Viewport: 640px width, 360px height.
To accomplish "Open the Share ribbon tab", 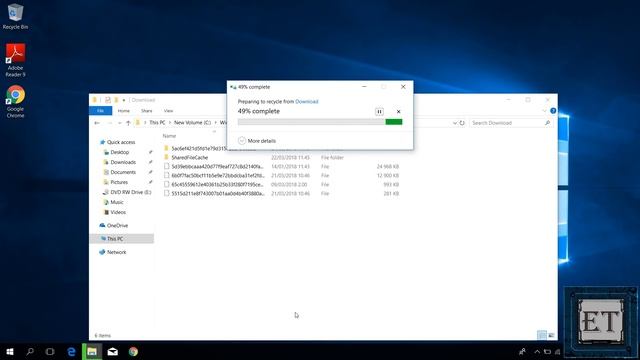I will (x=147, y=111).
